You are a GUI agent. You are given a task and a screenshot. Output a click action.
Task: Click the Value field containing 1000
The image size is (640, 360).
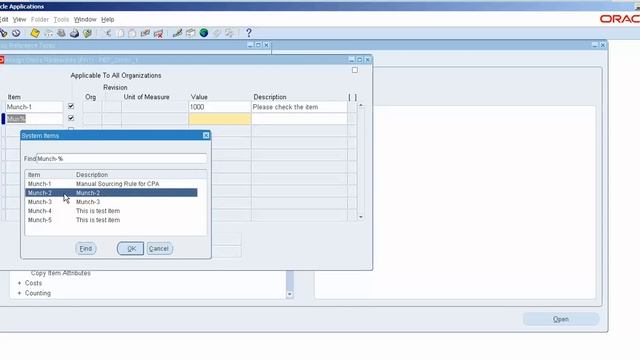[x=220, y=107]
